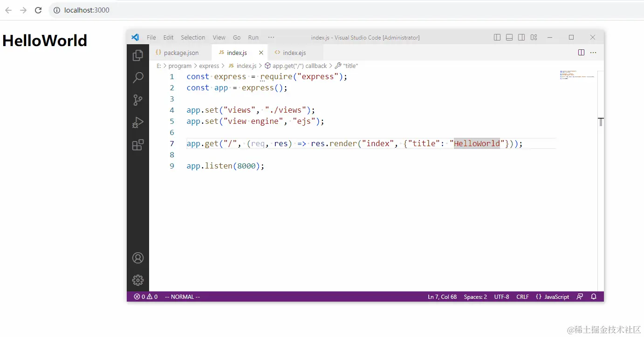Click the feedback icon in status bar

[580, 297]
